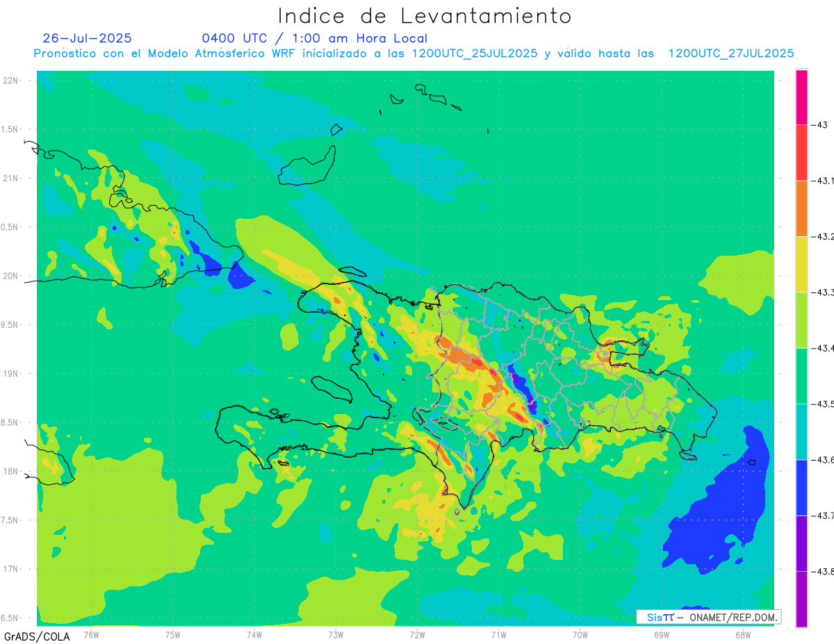The height and width of the screenshot is (644, 834).
Task: Click the purple swatch at color bar bottom
Action: (x=801, y=599)
